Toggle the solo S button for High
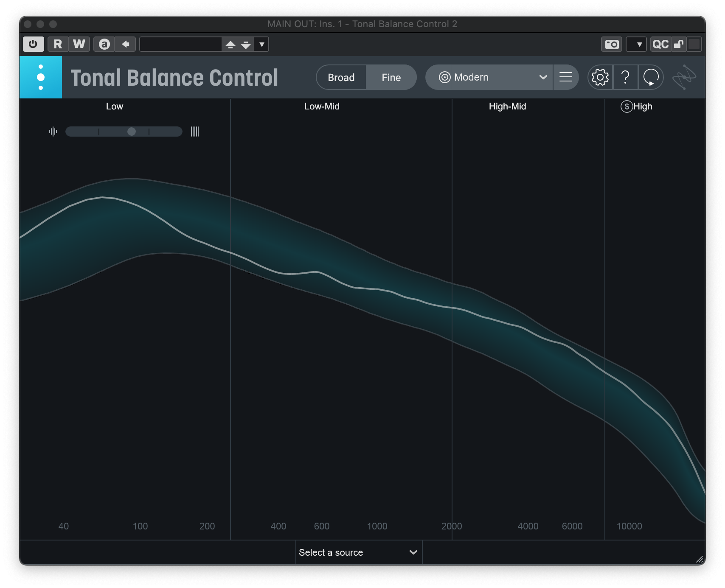 pyautogui.click(x=627, y=106)
